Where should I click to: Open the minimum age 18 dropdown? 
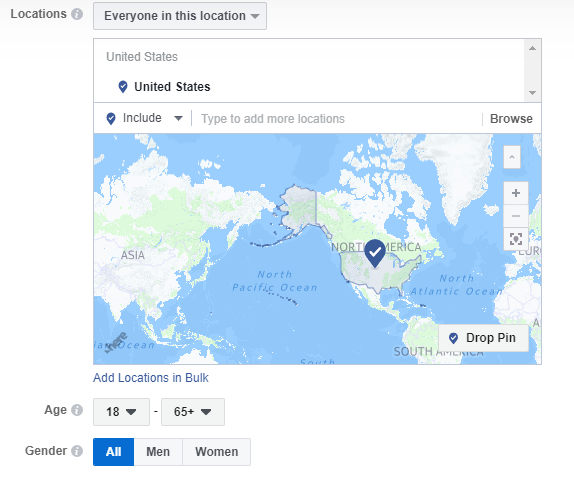[121, 412]
